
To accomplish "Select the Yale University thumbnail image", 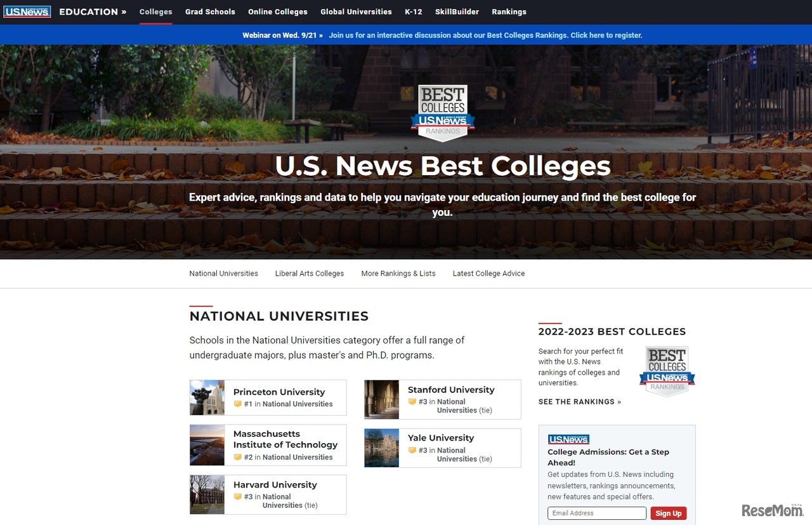I will [x=381, y=448].
